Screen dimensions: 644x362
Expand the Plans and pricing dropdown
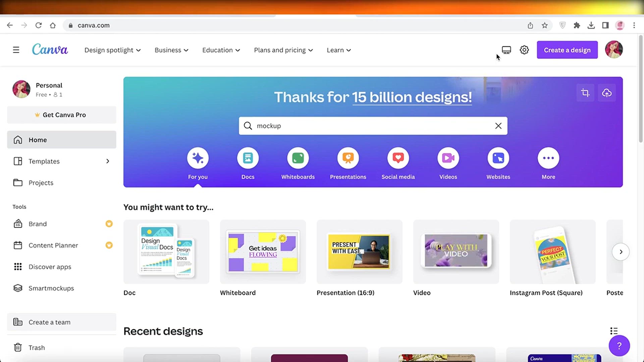click(283, 50)
